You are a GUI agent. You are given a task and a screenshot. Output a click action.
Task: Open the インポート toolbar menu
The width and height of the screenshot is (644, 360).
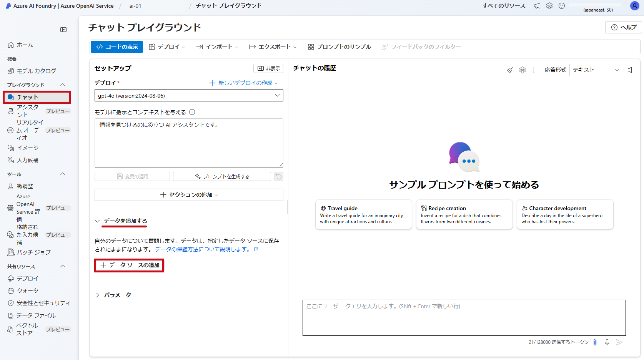click(x=217, y=47)
